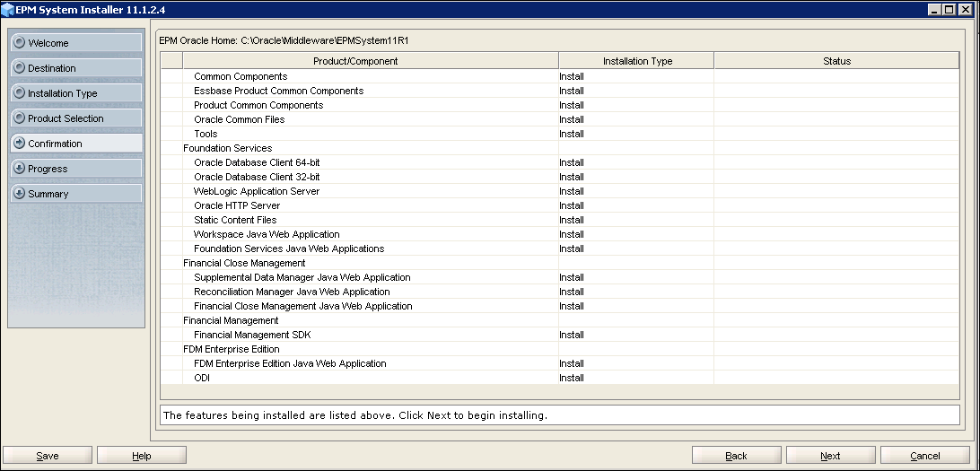This screenshot has width=980, height=471.
Task: Open the Welcome wizard step
Action: point(76,42)
